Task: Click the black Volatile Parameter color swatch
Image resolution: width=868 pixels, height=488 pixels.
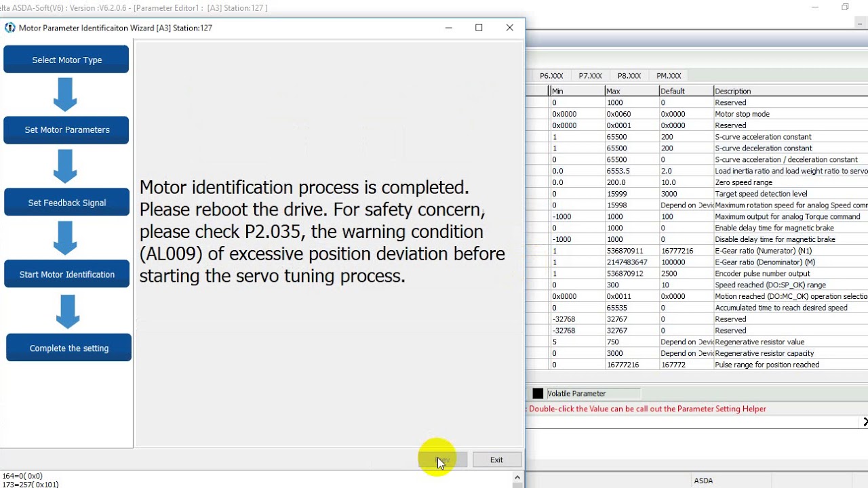Action: (538, 393)
